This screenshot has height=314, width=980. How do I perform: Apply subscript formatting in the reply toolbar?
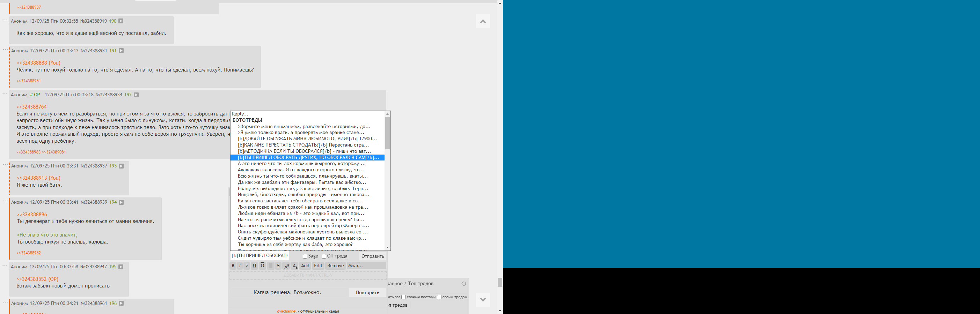pyautogui.click(x=295, y=266)
